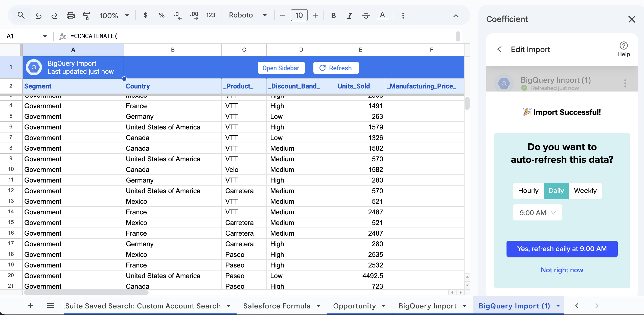Click the print icon

point(71,16)
